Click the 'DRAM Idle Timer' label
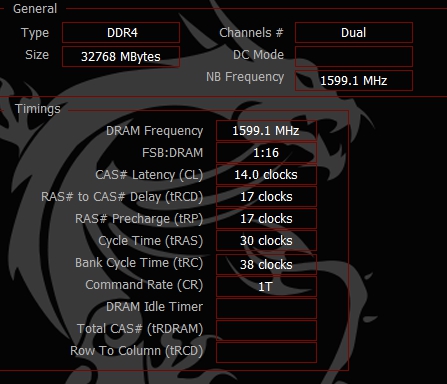The height and width of the screenshot is (384, 447). pos(154,307)
